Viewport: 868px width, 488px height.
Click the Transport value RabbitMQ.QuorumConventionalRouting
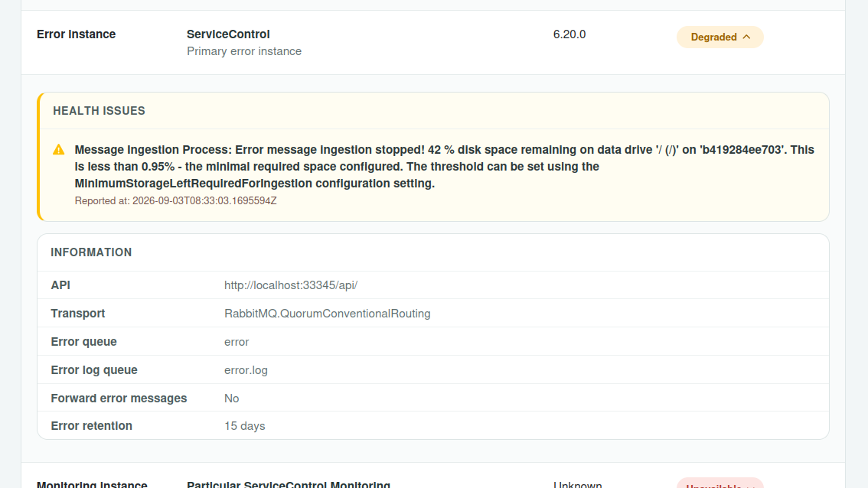pos(327,314)
